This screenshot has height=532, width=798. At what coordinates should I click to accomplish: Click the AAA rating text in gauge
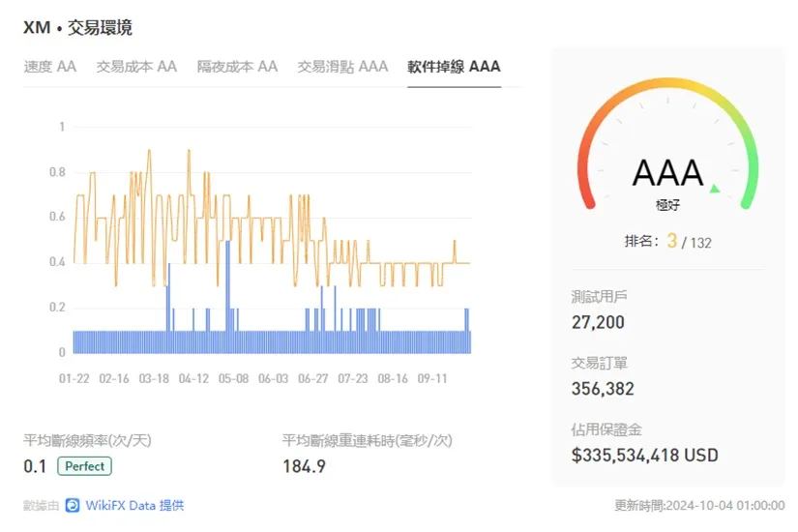667,173
